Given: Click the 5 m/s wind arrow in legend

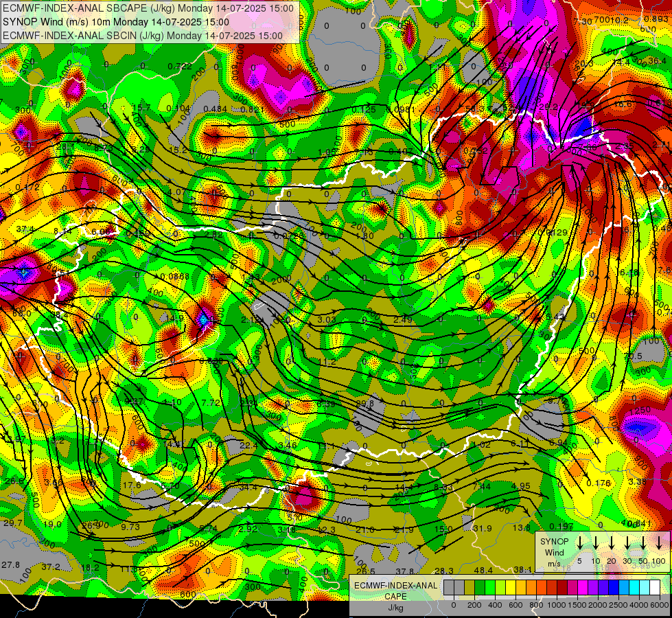Looking at the screenshot, I should [x=579, y=542].
